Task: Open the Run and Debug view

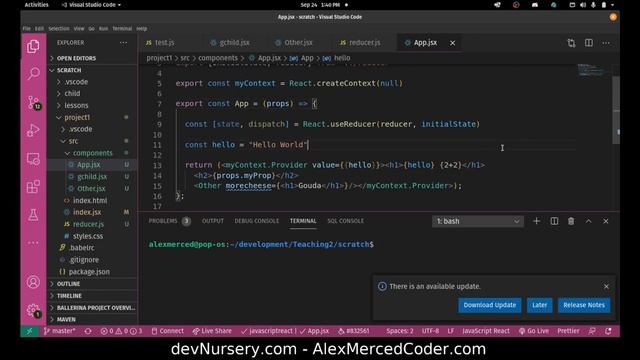Action: coord(33,131)
